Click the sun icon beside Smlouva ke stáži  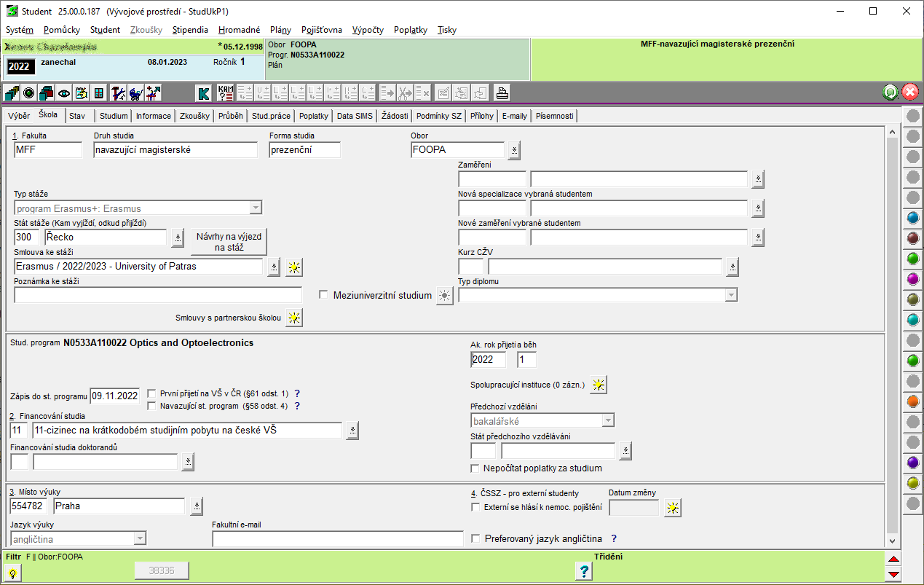coord(293,267)
